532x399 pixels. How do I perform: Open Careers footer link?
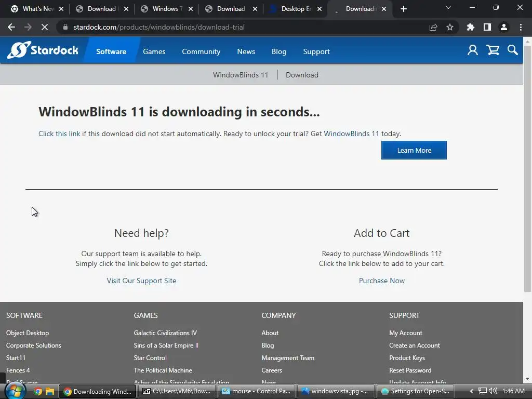(272, 370)
